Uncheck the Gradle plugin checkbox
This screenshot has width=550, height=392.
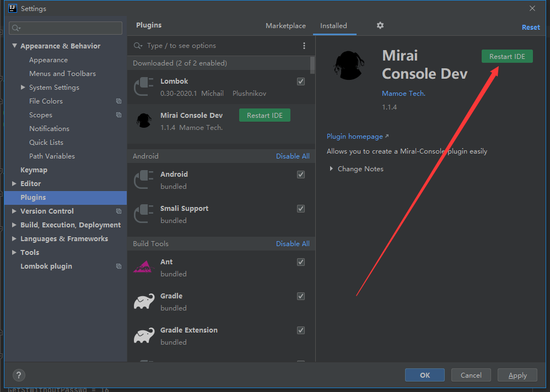point(301,296)
